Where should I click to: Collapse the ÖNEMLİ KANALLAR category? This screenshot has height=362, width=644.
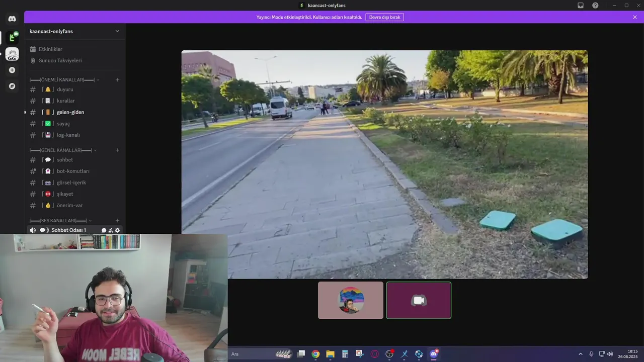coord(64,80)
